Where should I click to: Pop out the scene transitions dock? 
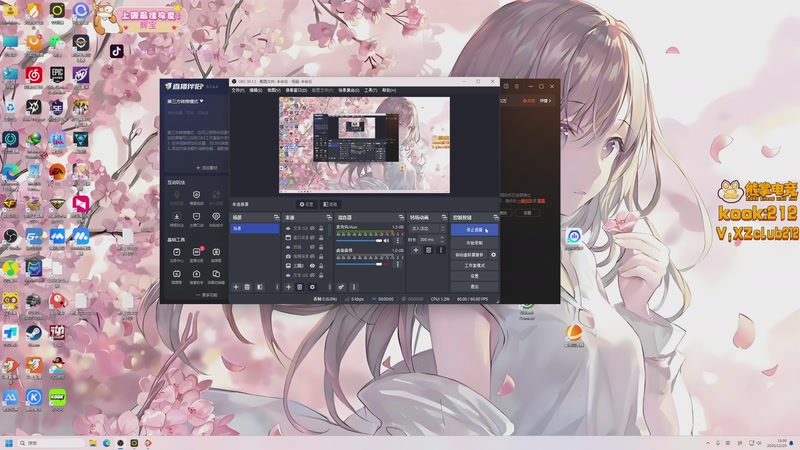[444, 218]
